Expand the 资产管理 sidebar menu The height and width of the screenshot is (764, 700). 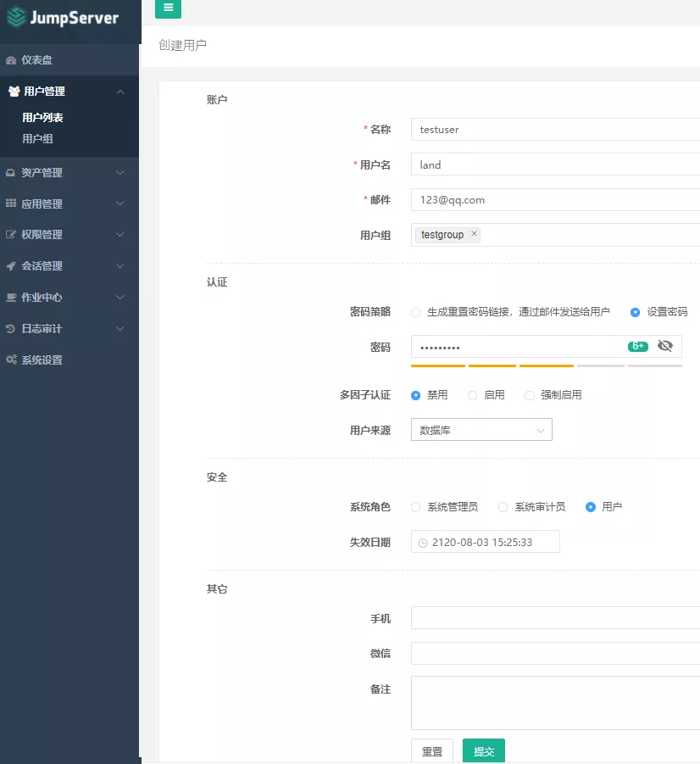[x=69, y=173]
